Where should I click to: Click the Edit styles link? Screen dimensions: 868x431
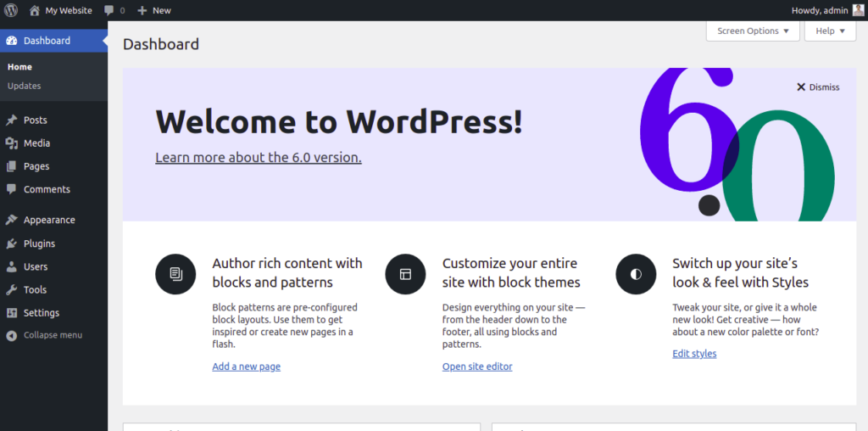pos(694,354)
